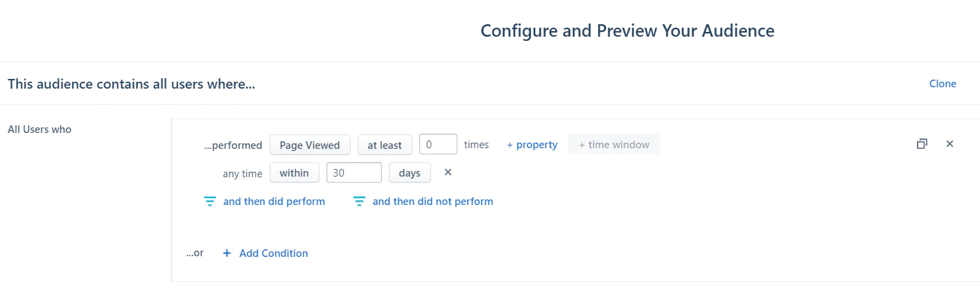Click funnel icon beside 'and then did not perform'
The width and height of the screenshot is (980, 295).
[359, 202]
